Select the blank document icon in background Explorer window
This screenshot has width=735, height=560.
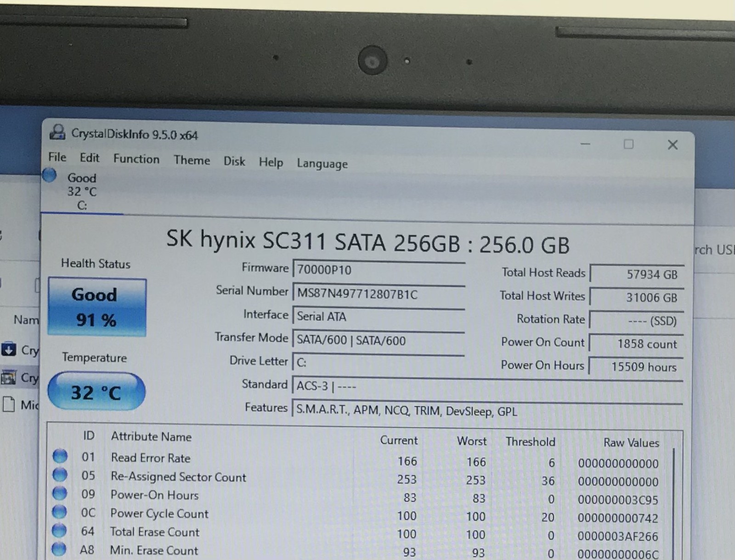pos(8,404)
